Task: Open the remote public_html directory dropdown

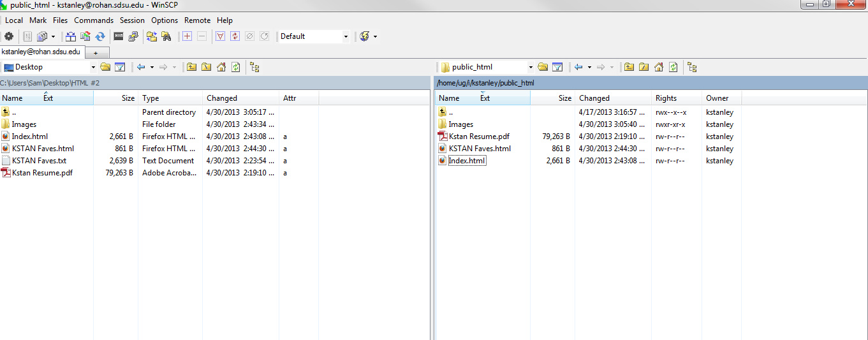Action: point(530,67)
